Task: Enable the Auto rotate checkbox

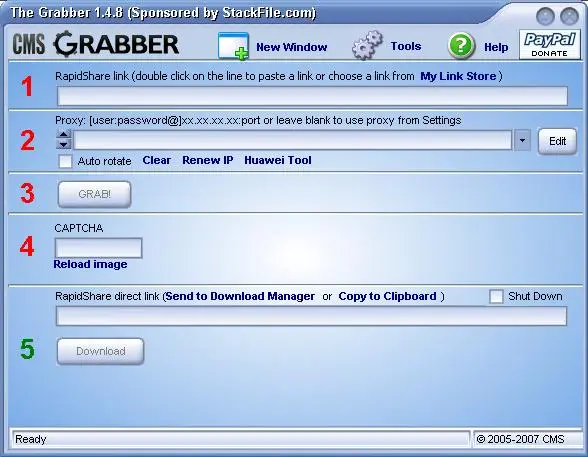Action: [x=65, y=162]
